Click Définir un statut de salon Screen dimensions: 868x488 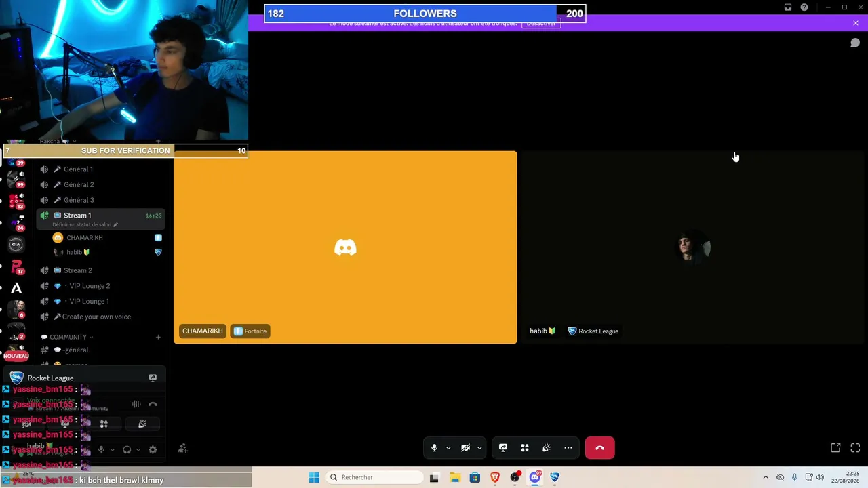point(81,224)
